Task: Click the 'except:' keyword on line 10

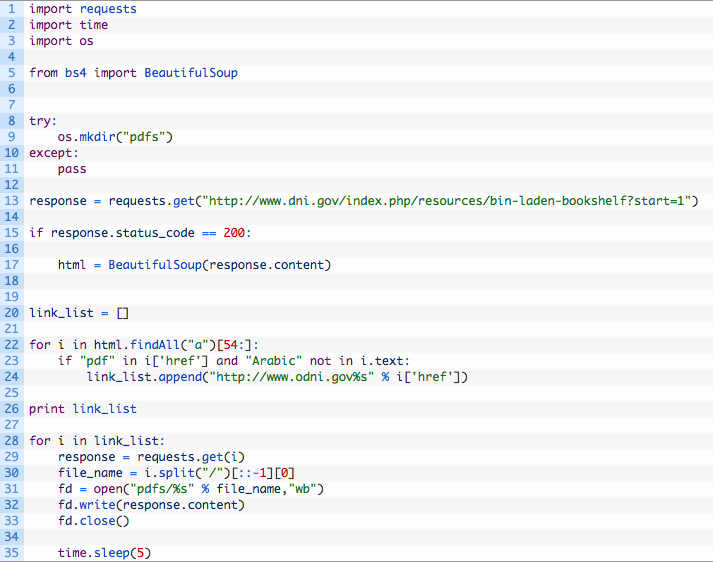Action: tap(54, 153)
